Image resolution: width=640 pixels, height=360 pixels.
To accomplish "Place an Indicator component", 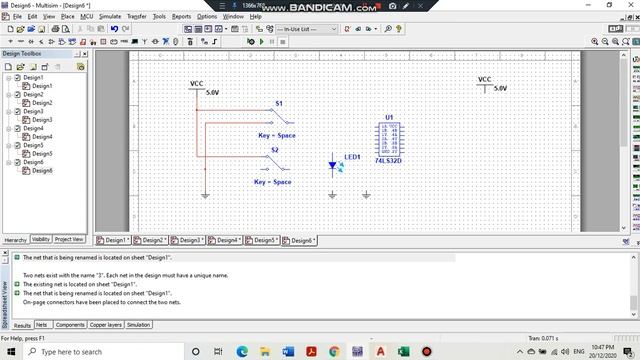I will tap(103, 42).
